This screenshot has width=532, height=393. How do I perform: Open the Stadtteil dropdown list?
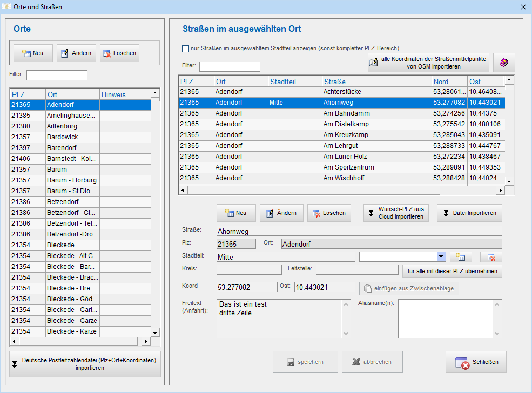point(441,257)
